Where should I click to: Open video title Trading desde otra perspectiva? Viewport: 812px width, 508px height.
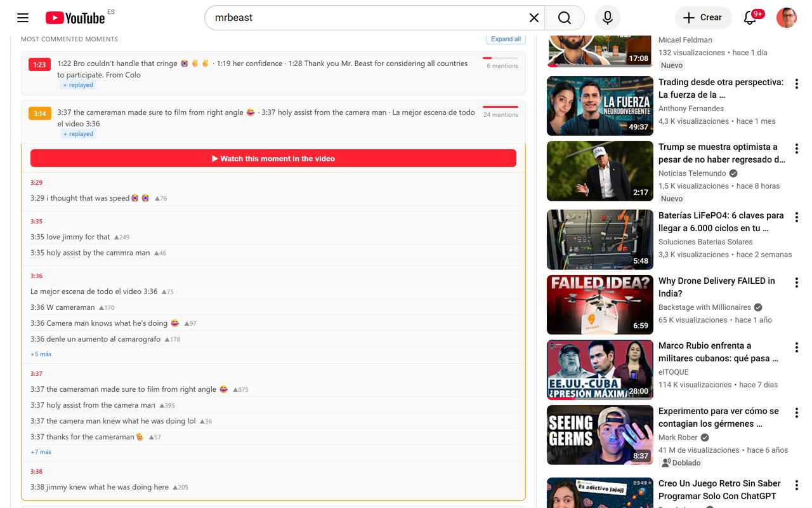coord(721,88)
